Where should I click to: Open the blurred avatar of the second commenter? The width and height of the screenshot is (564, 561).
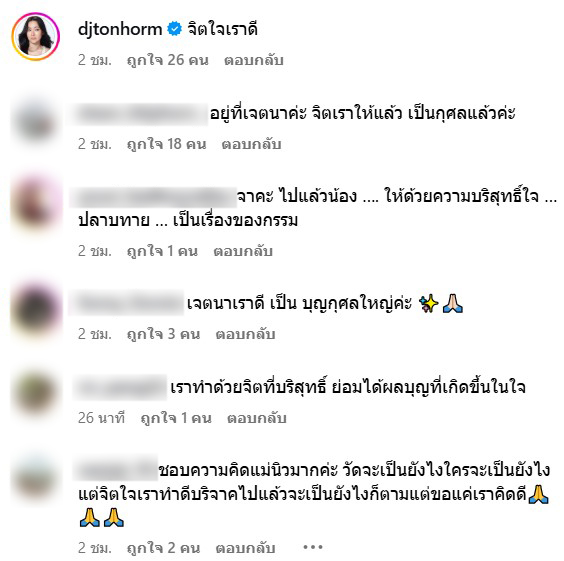(x=36, y=122)
